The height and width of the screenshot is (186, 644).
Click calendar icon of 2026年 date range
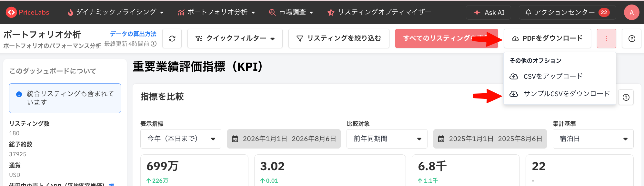pos(235,139)
